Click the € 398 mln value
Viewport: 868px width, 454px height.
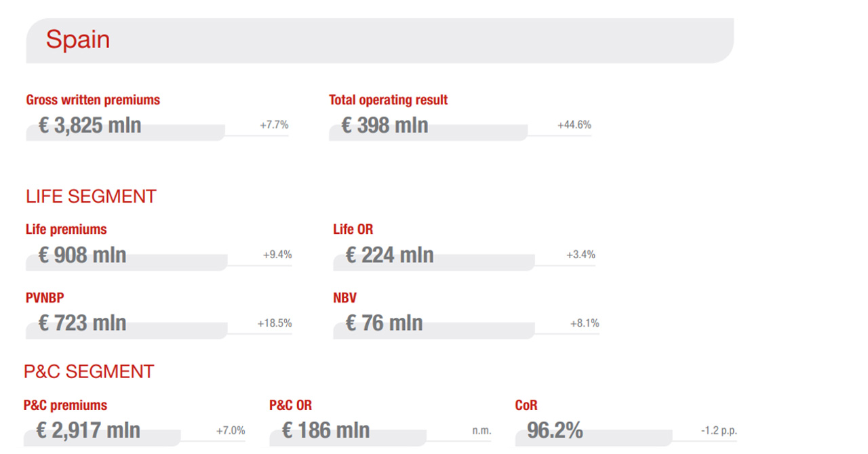pos(384,125)
